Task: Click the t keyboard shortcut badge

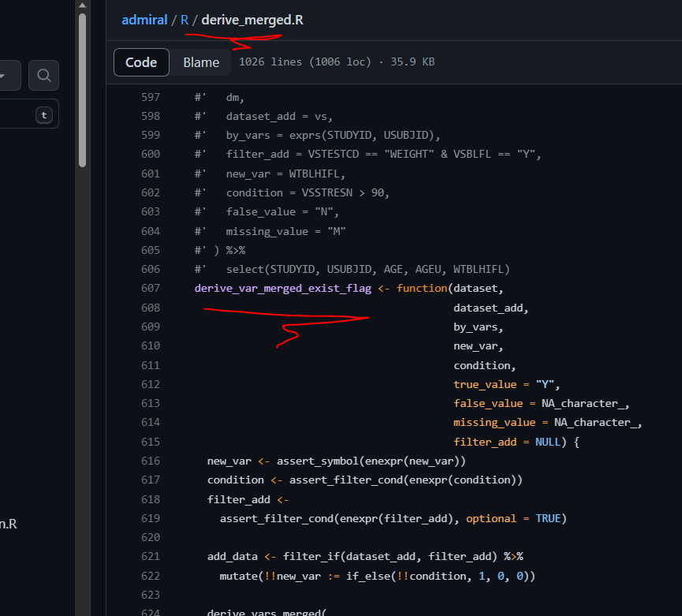Action: (45, 114)
